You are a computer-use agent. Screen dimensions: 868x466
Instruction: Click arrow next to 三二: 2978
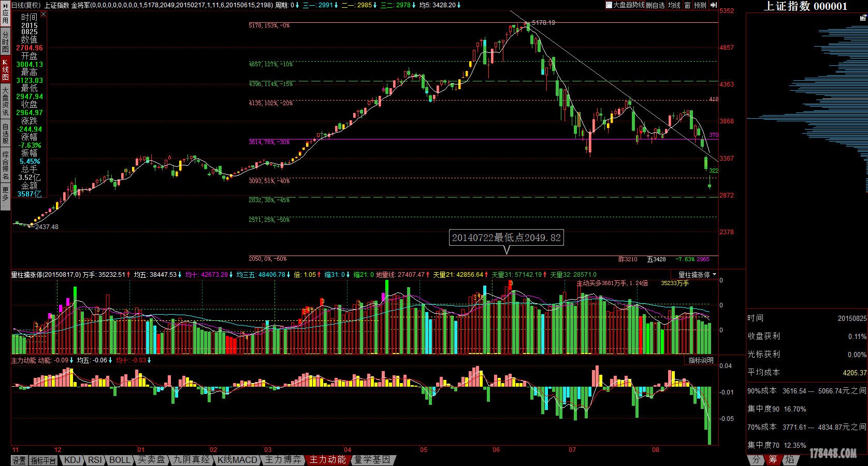coord(414,5)
